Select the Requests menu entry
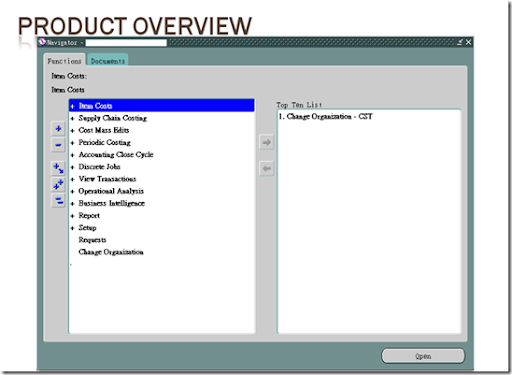 pyautogui.click(x=92, y=240)
